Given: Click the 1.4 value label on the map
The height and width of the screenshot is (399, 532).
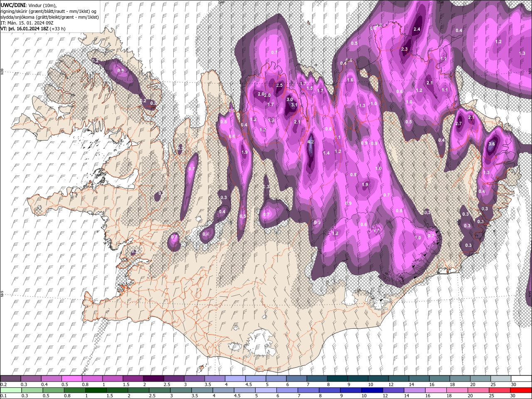Looking at the screenshot, I should coord(326,153).
